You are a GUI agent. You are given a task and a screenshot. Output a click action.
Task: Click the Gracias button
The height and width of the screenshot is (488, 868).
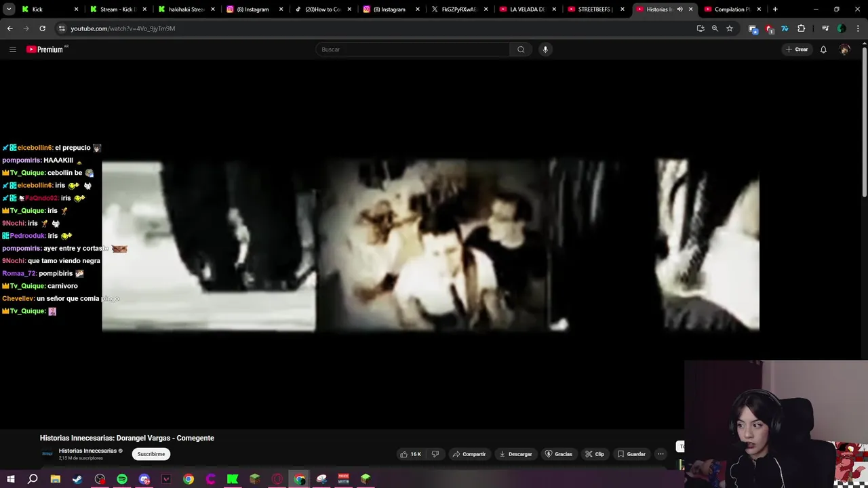[559, 454]
